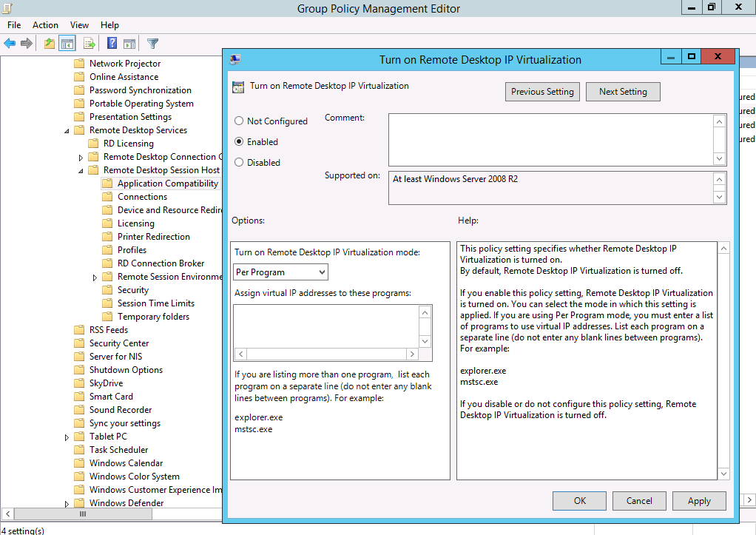Open Help via the blue question mark icon
Image resolution: width=756 pixels, height=535 pixels.
click(x=112, y=44)
